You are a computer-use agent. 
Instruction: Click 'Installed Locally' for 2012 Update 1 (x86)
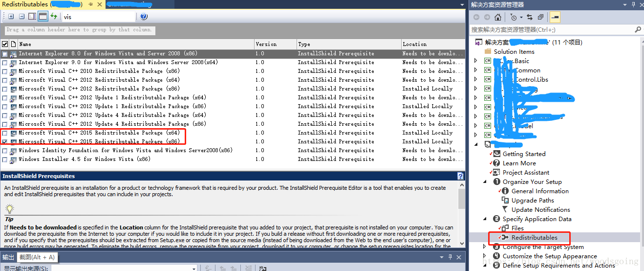coord(428,106)
